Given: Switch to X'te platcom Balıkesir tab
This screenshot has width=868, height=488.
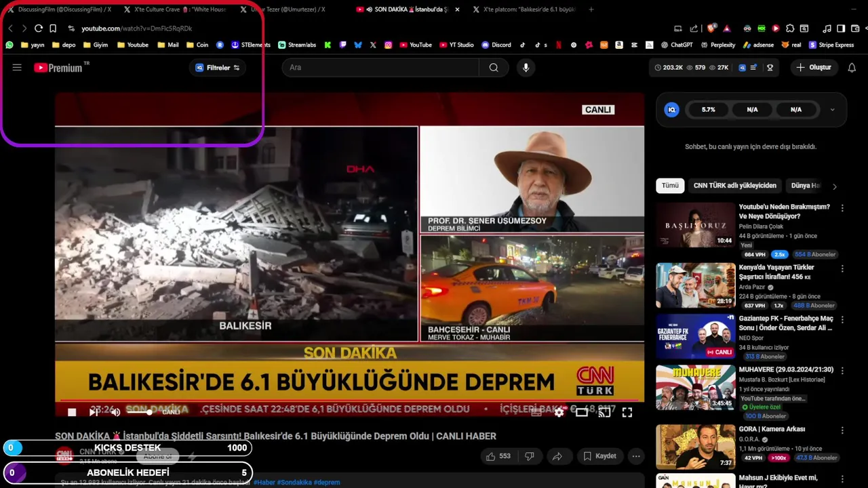Looking at the screenshot, I should 526,9.
